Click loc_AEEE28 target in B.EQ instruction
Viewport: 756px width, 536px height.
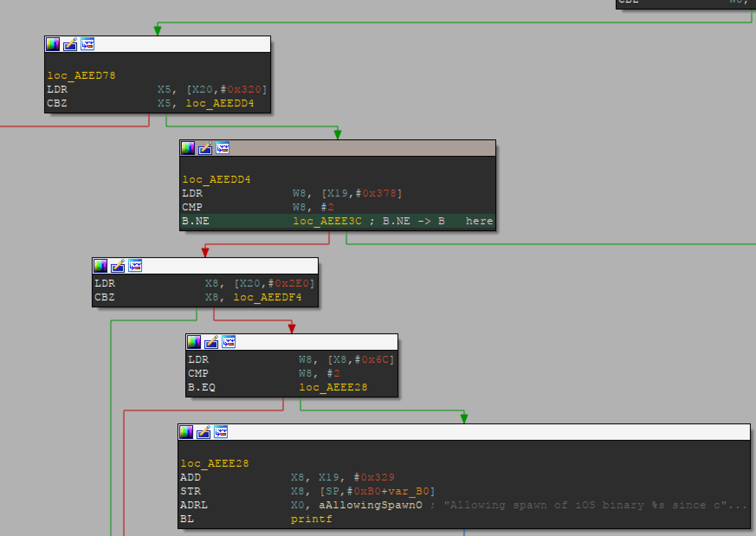coord(333,387)
